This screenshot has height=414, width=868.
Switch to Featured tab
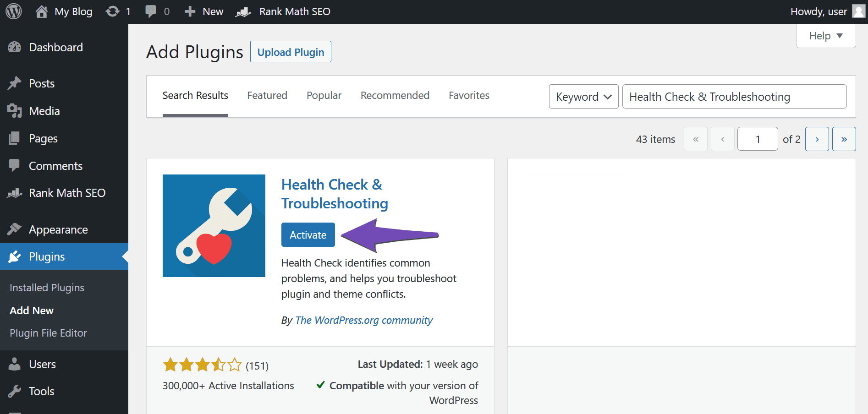[267, 95]
